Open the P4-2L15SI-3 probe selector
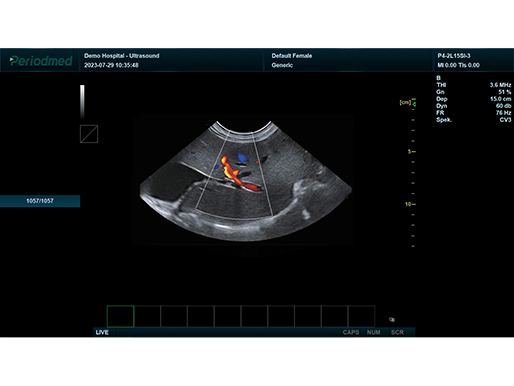The height and width of the screenshot is (386, 514). click(454, 56)
